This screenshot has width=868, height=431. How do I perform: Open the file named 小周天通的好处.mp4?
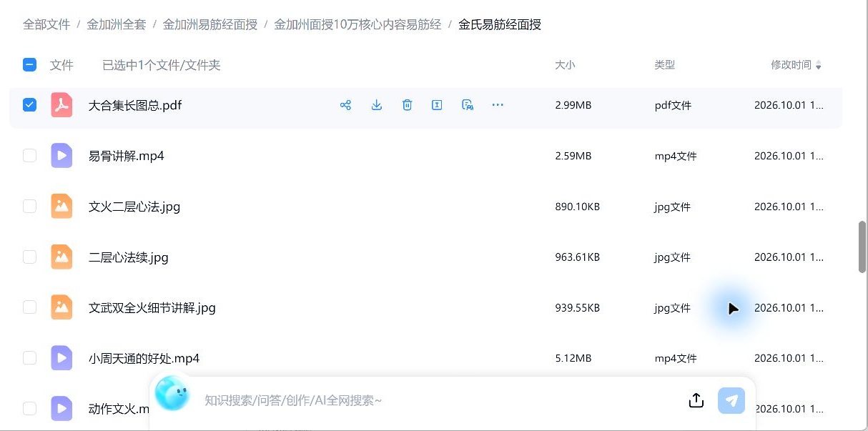[x=144, y=358]
